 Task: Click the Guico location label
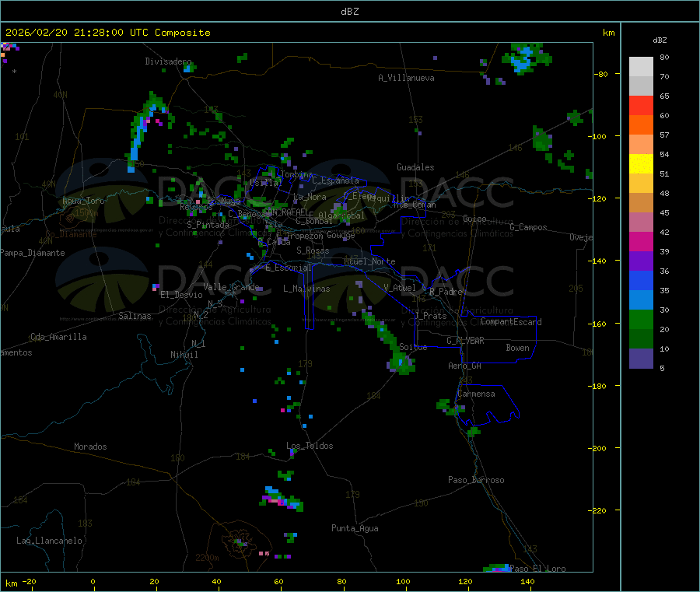point(474,219)
